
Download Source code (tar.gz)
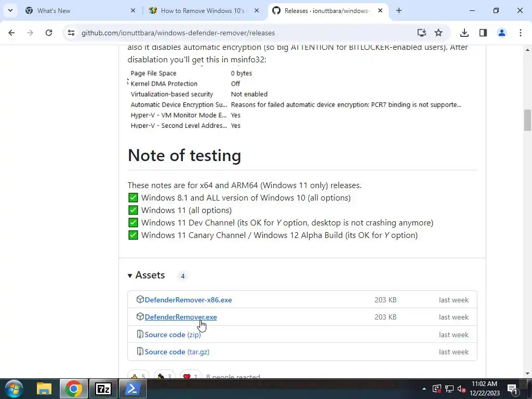[x=177, y=352]
